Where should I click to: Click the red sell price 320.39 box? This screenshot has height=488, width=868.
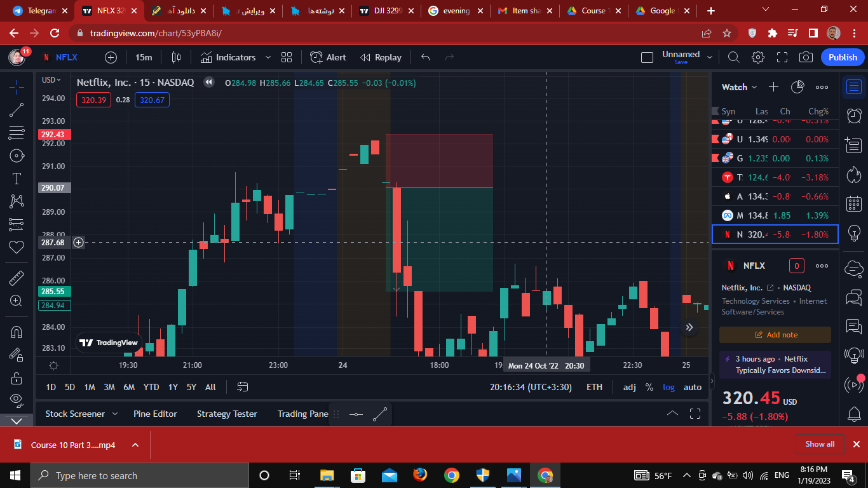point(94,100)
